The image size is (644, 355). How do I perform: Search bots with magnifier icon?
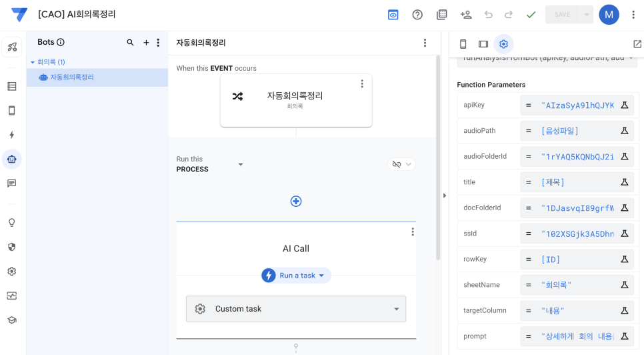130,42
